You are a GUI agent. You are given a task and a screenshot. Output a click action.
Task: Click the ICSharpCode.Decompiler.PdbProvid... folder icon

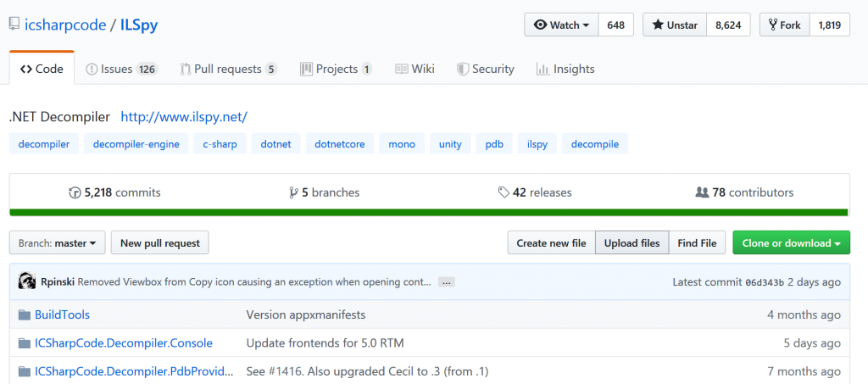pos(25,371)
